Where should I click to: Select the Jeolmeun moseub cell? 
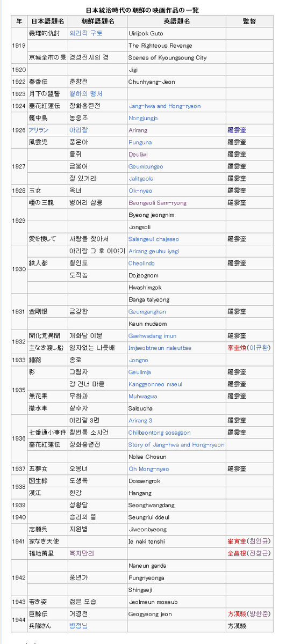click(176, 602)
